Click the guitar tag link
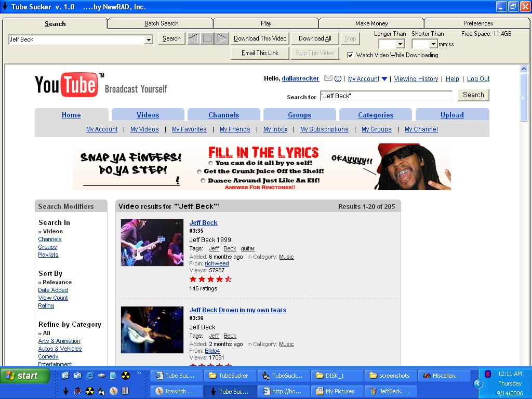The image size is (532, 399). [248, 249]
